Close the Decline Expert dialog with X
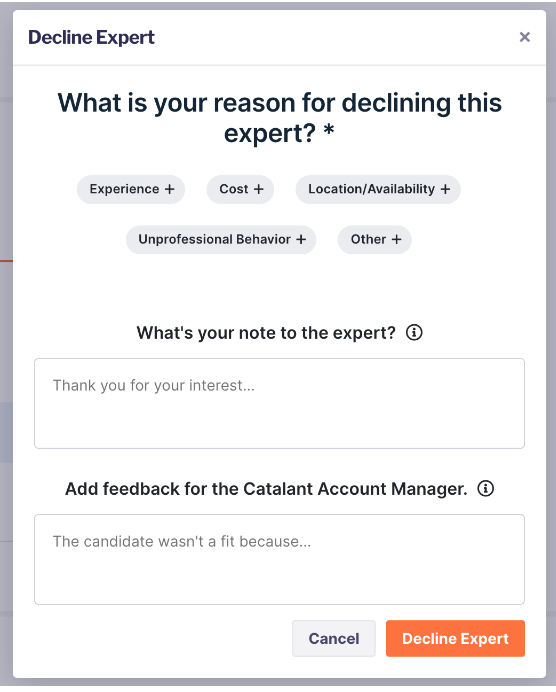This screenshot has height=692, width=556. [524, 37]
